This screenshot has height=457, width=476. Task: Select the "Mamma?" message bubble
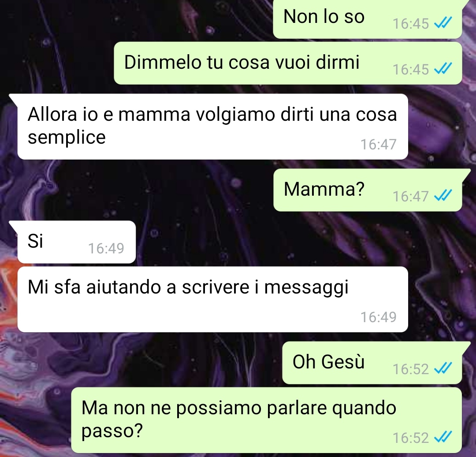tap(368, 190)
